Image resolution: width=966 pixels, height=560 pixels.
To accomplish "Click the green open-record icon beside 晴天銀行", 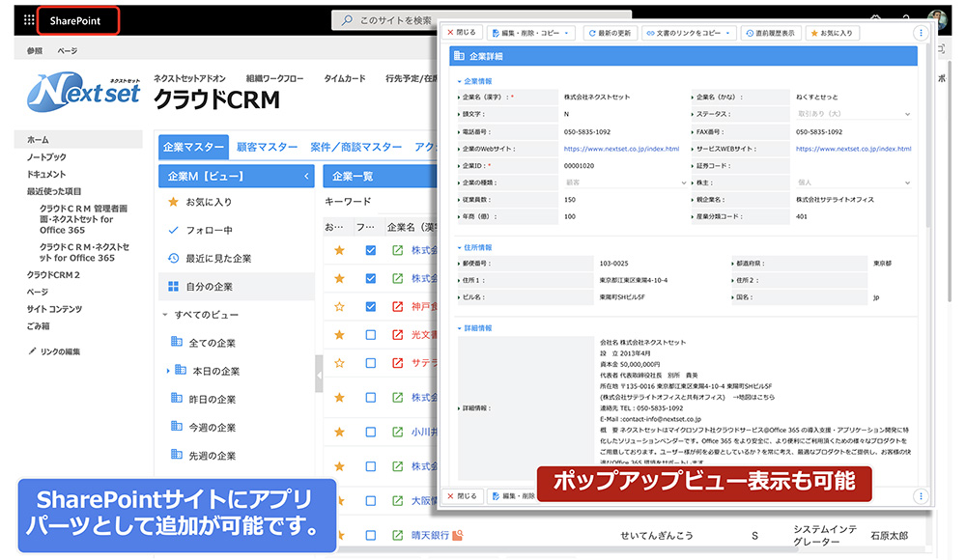I will (x=397, y=535).
